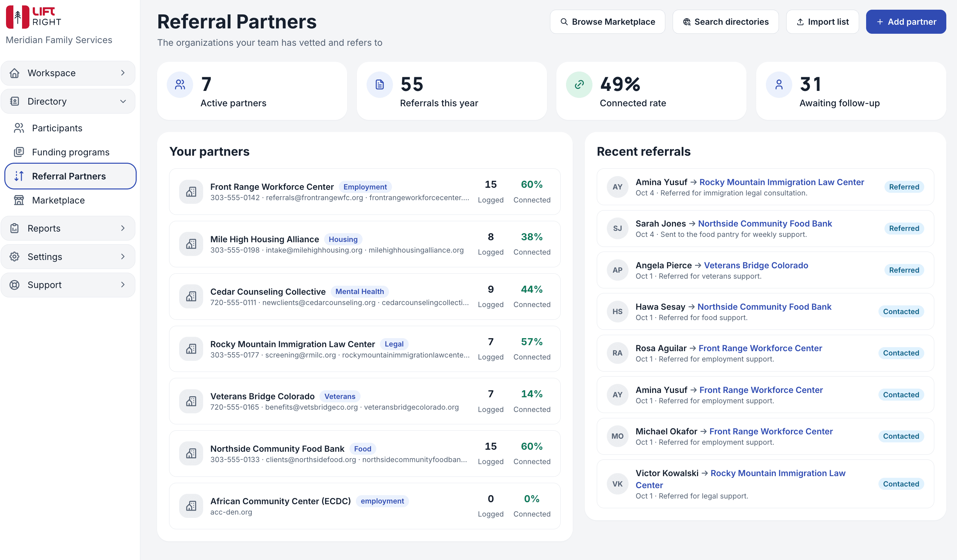Screen dimensions: 957x560
Task: Click the Participants people icon
Action: (19, 128)
